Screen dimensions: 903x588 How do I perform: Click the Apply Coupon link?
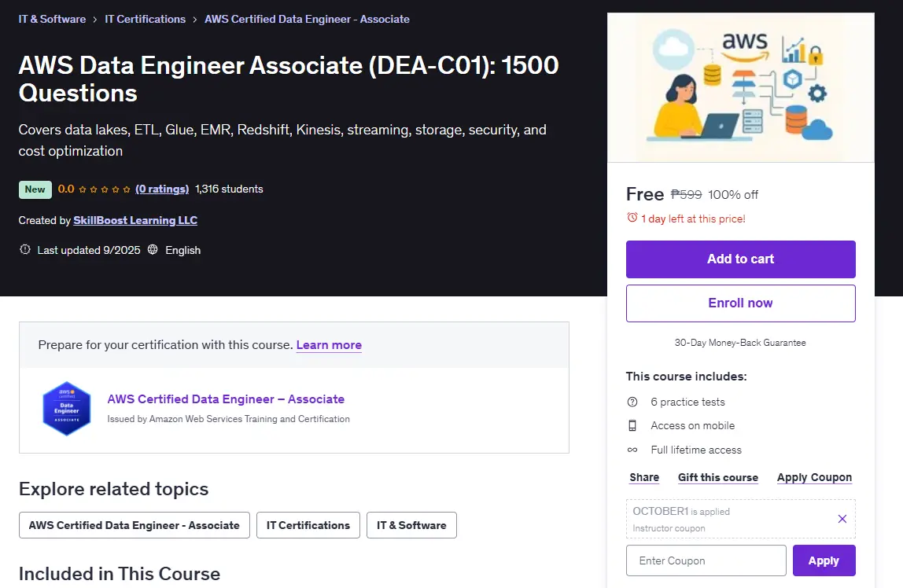click(x=814, y=477)
